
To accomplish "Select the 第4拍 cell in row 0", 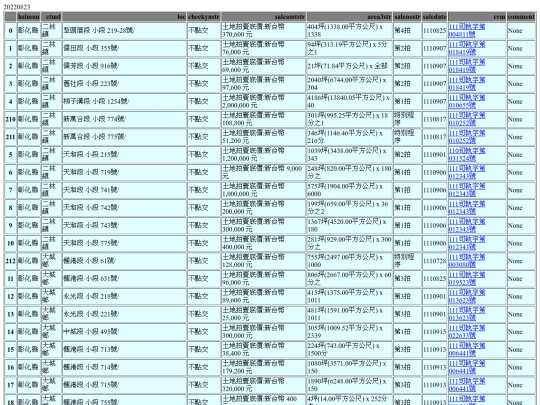I will (407, 31).
